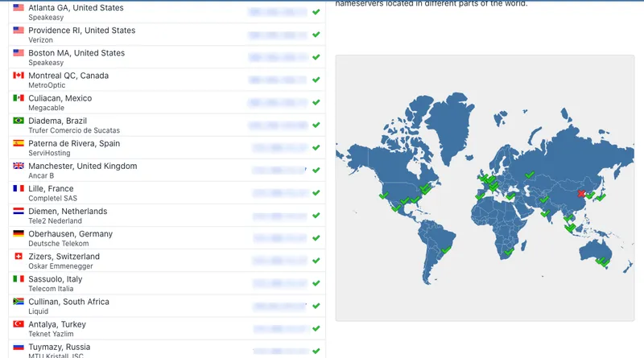Image resolution: width=644 pixels, height=358 pixels.
Task: Click the green checkmark for Oberhausen, Germany
Action: (316, 238)
